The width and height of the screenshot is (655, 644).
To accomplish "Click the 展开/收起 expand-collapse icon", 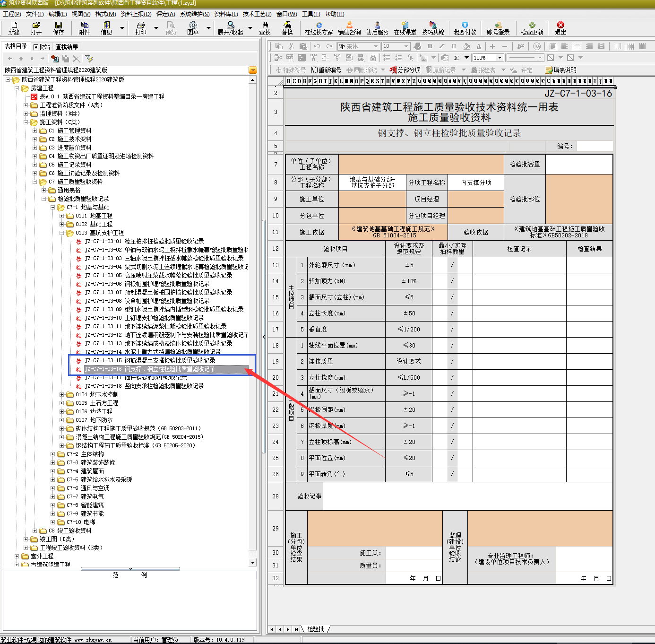I will [230, 28].
